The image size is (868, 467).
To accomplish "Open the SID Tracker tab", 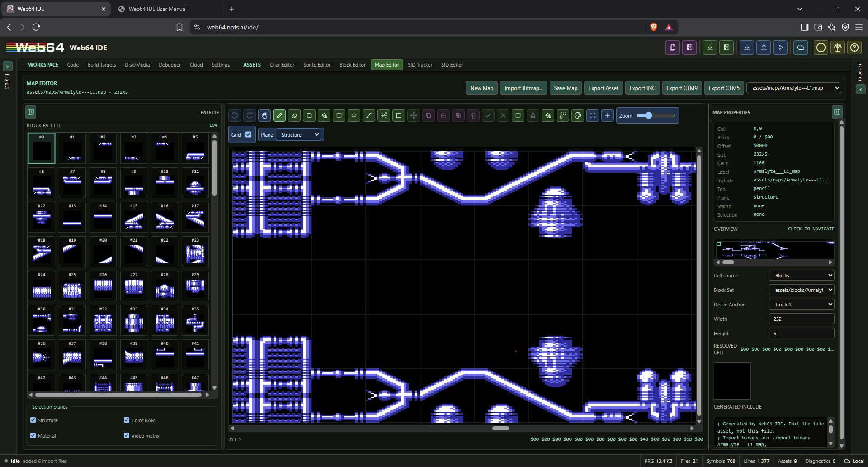I will [420, 65].
